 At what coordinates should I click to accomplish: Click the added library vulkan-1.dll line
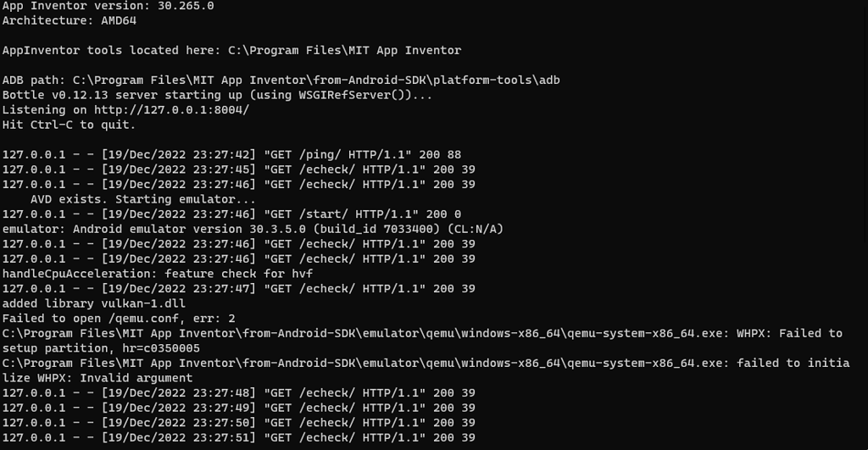tap(94, 304)
